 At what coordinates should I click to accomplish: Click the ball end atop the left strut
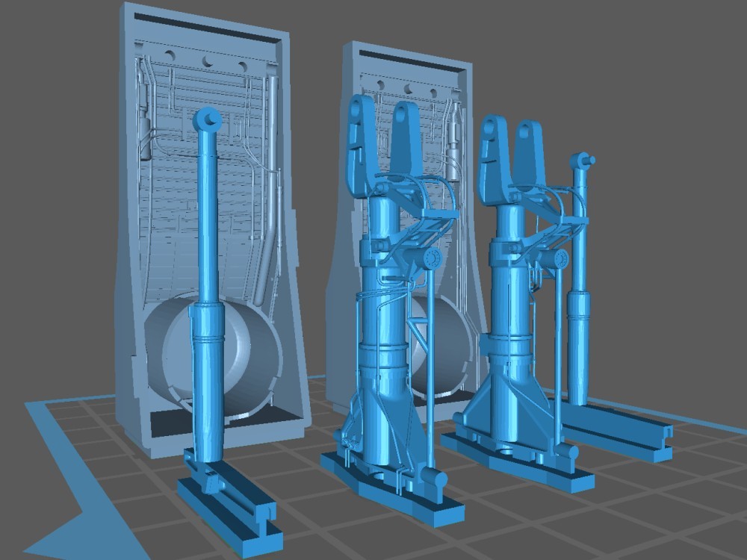click(207, 119)
